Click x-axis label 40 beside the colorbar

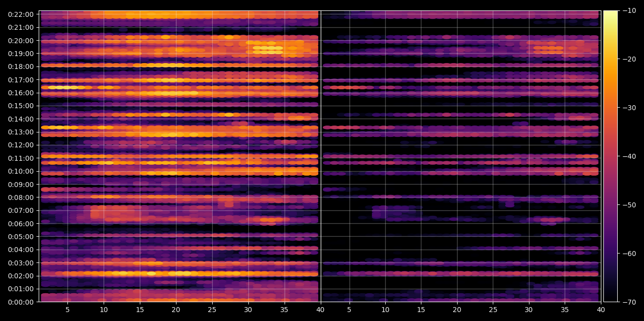[601, 310]
